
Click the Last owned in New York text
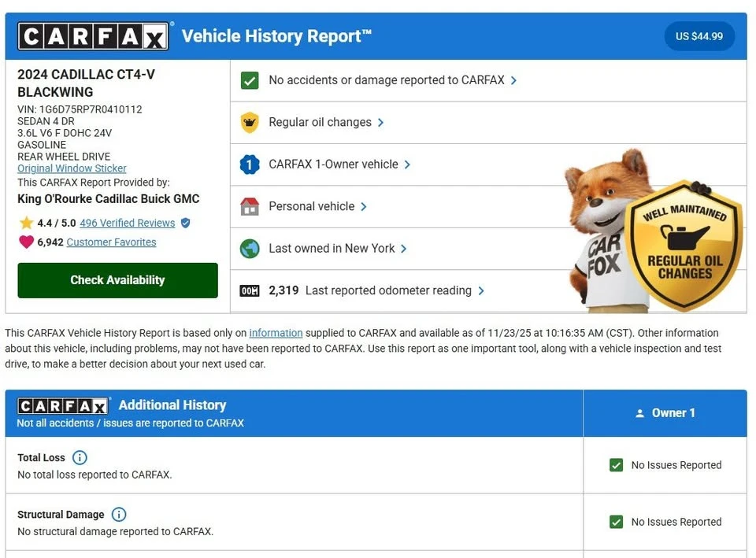click(x=332, y=248)
